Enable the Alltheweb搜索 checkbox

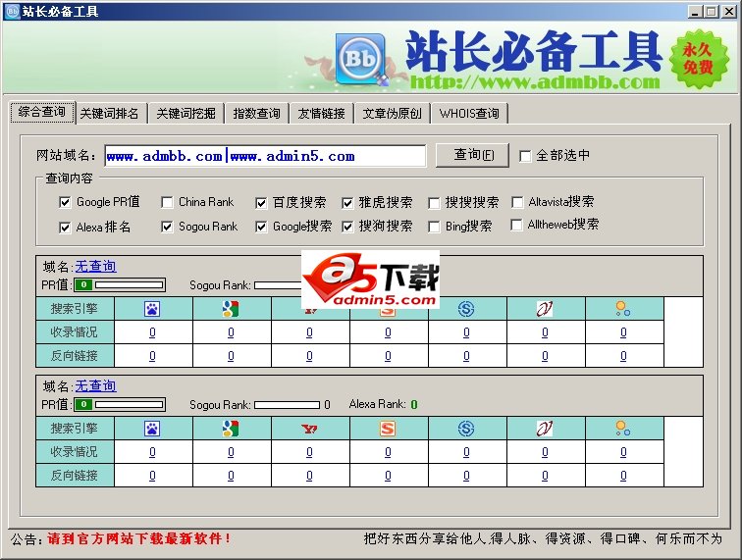pos(516,225)
